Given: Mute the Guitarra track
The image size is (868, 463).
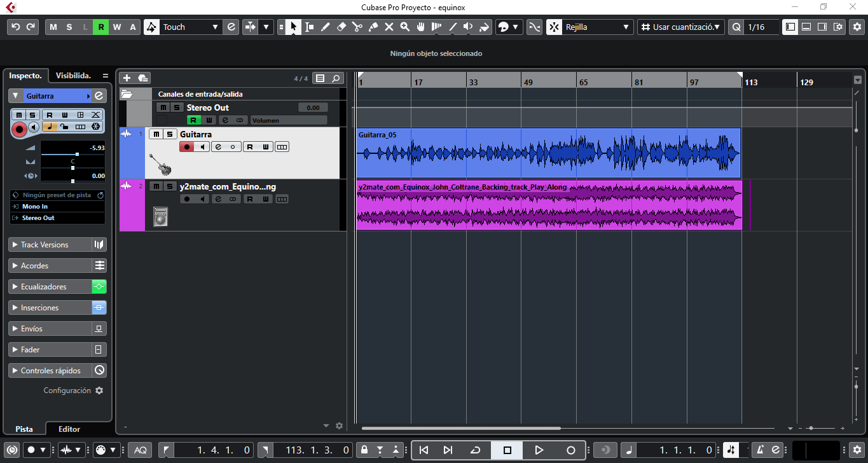Looking at the screenshot, I should (156, 134).
